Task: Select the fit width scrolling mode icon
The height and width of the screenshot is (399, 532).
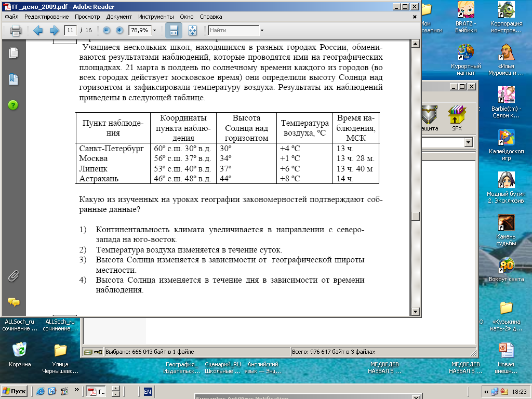Action: 174,31
